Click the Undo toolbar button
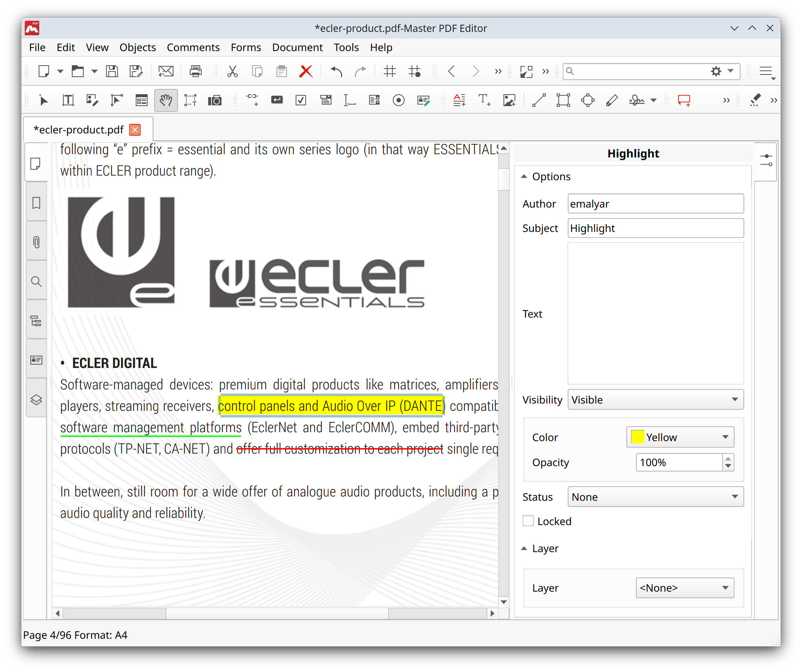The width and height of the screenshot is (802, 672). pos(336,71)
